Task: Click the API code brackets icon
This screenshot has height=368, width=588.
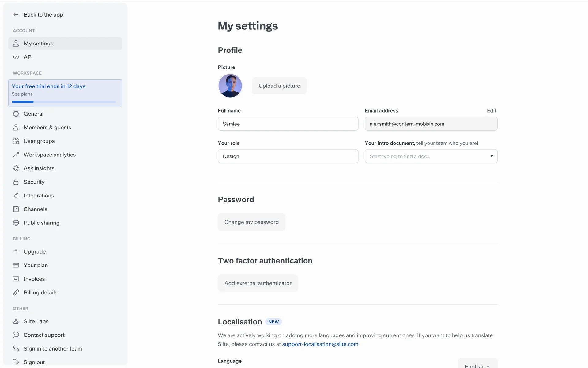Action: coord(16,57)
